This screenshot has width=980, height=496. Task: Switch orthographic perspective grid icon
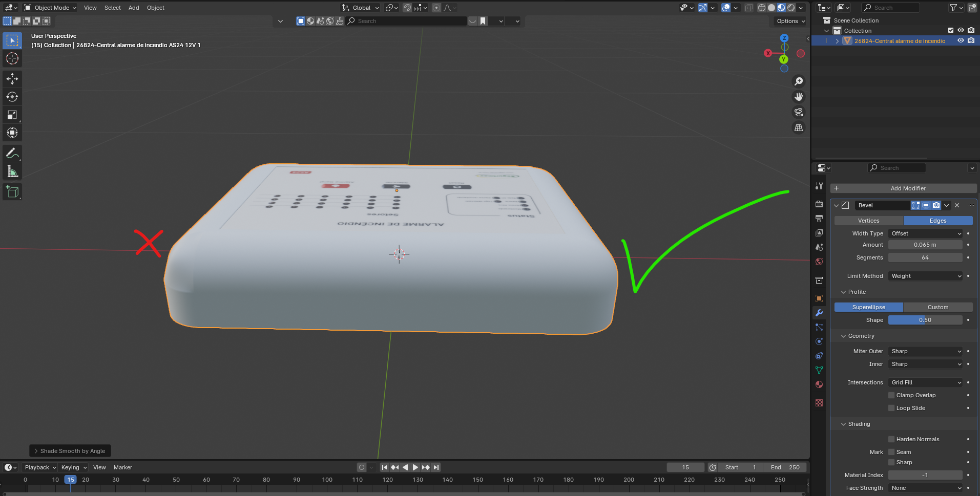(x=799, y=128)
